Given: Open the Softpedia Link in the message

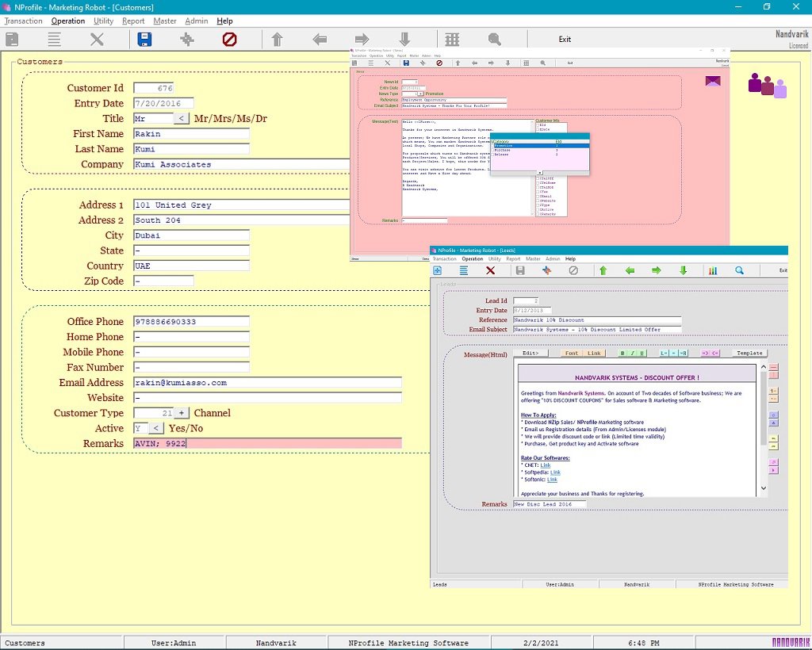Looking at the screenshot, I should (x=555, y=472).
